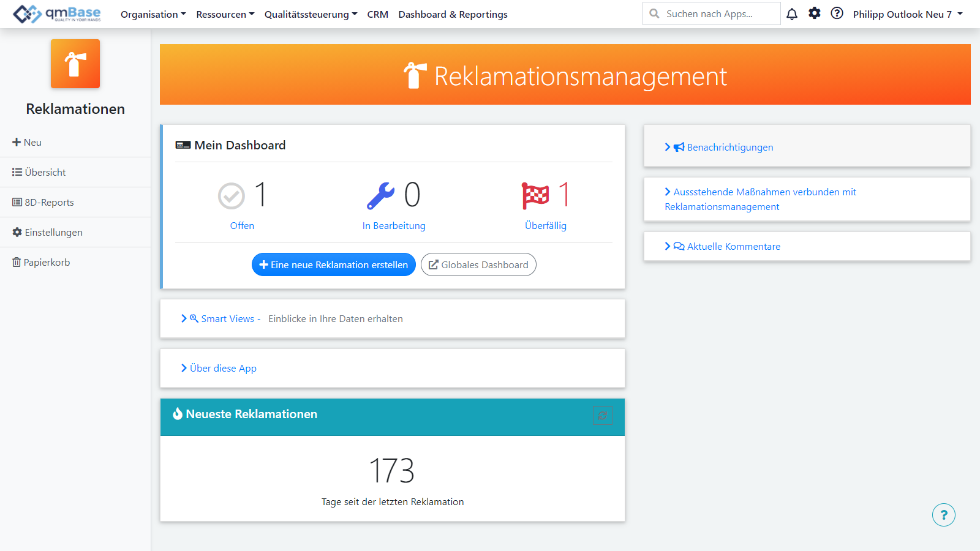Click the Offen checkmark icon

232,196
